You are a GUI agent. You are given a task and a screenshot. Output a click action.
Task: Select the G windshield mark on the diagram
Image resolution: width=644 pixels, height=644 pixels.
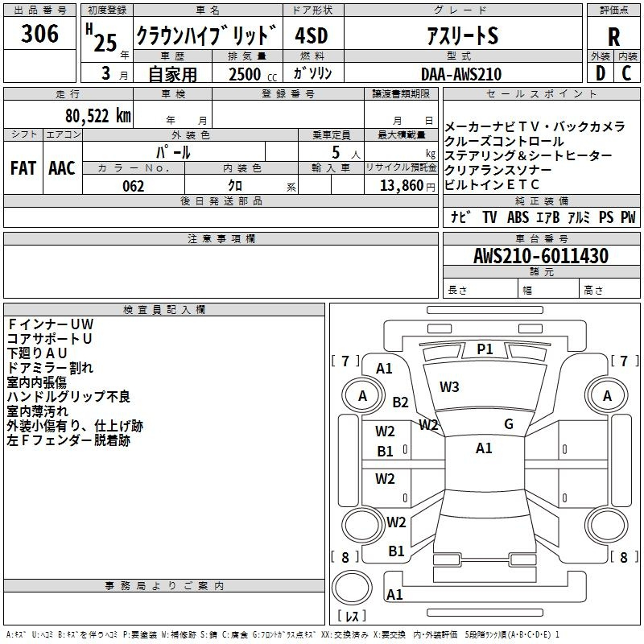coord(509,424)
